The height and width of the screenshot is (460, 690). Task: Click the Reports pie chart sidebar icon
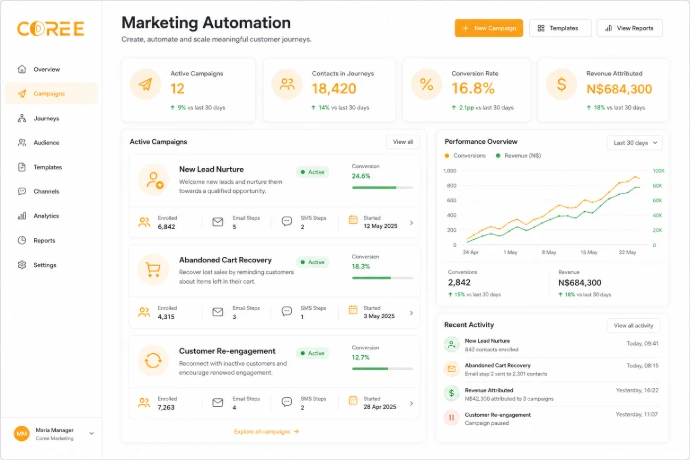22,240
